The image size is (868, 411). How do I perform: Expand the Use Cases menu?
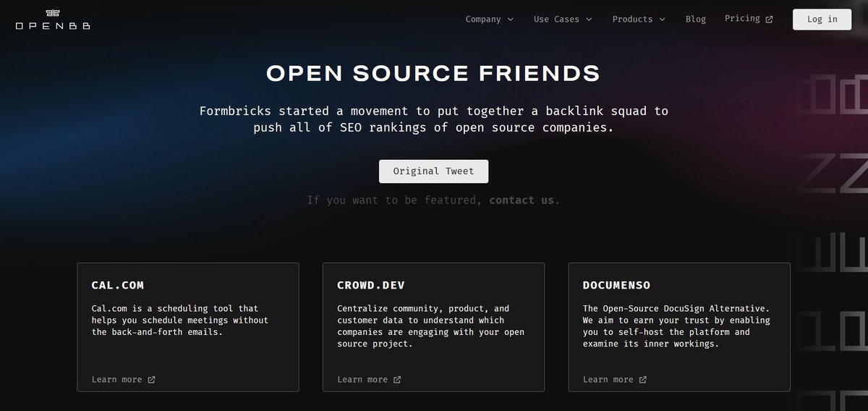[563, 20]
